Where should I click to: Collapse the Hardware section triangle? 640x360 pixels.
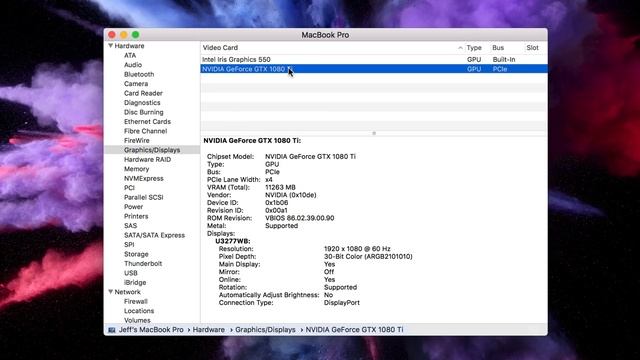coord(111,46)
